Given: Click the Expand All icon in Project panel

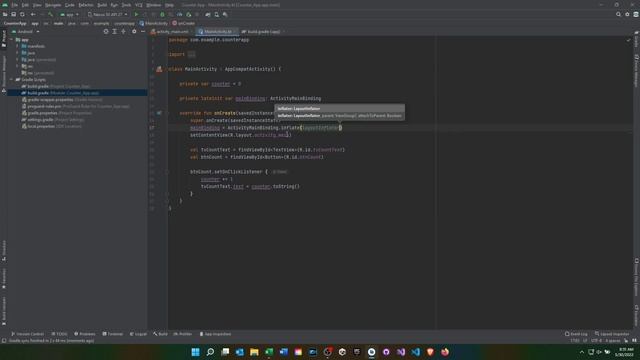Looking at the screenshot, I should tap(115, 31).
